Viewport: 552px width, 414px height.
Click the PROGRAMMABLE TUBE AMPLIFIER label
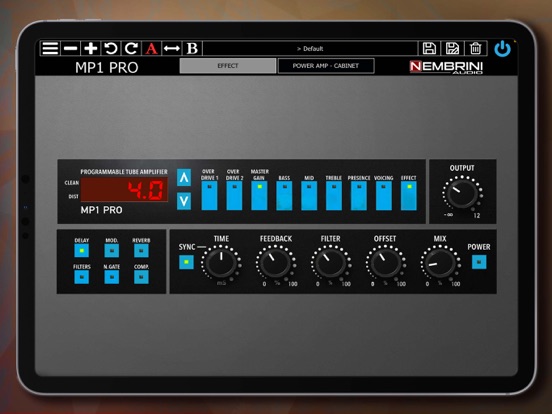(124, 172)
